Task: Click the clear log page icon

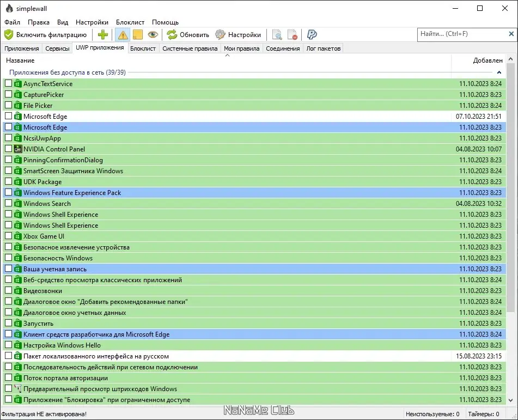Action: tap(292, 34)
